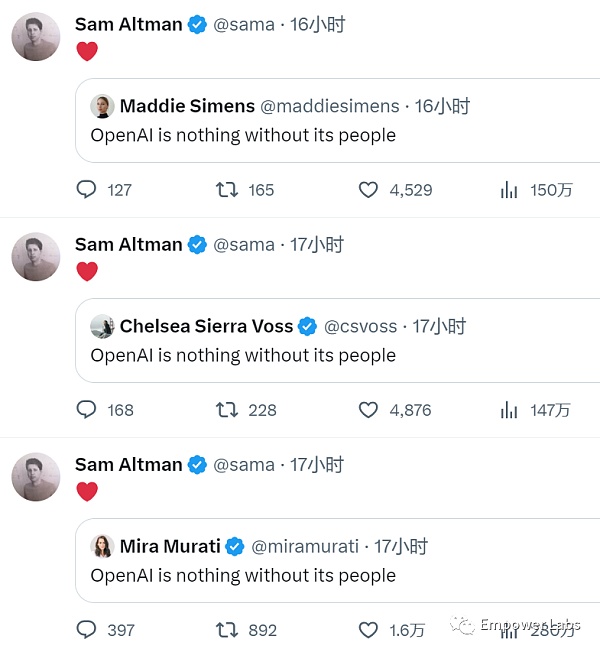Like the post with 1.6万 likes
Screen dimensions: 600x652
[369, 630]
